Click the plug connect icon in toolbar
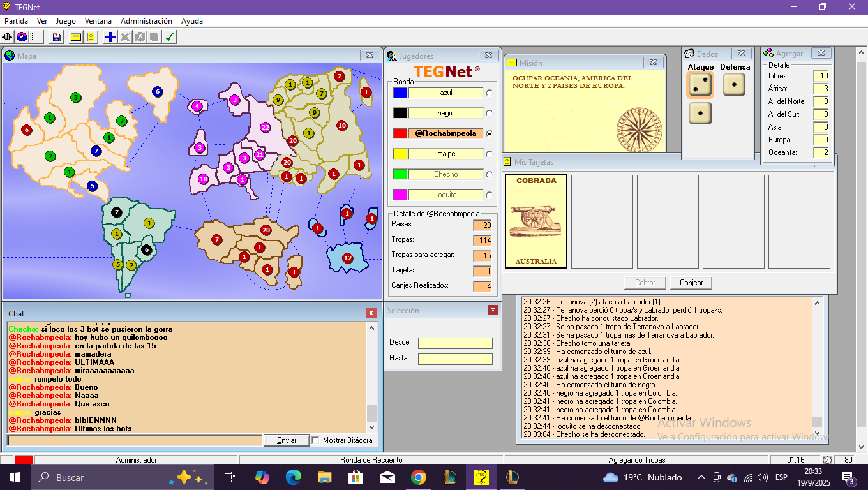Viewport: 868px width, 490px height. (8, 37)
